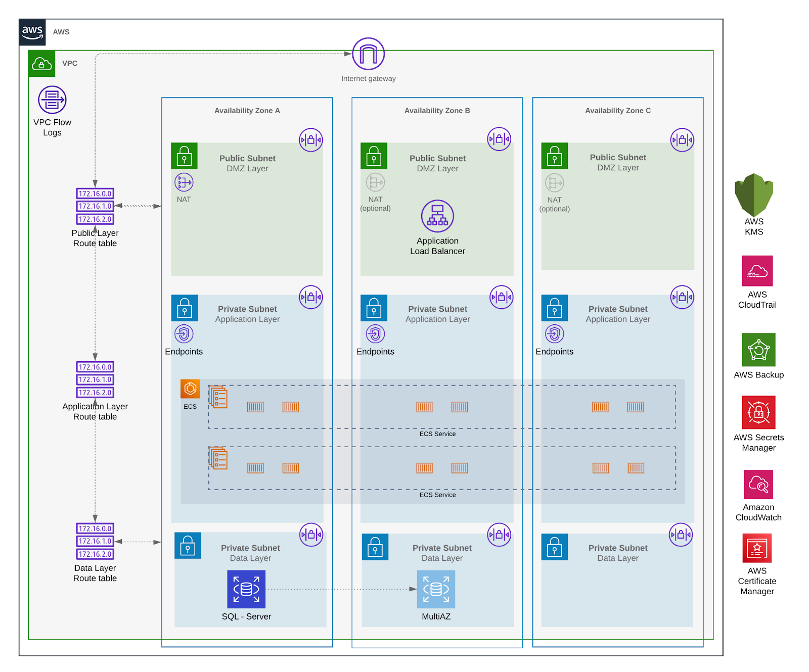The image size is (809, 672).
Task: Click the Endpoints icon in Zone C
Action: point(555,334)
